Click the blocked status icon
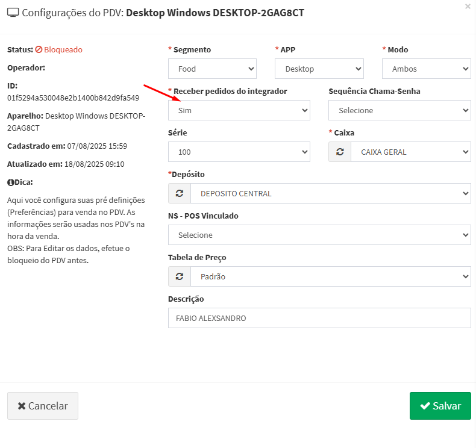Viewport: 476px width, 448px height. [x=39, y=50]
